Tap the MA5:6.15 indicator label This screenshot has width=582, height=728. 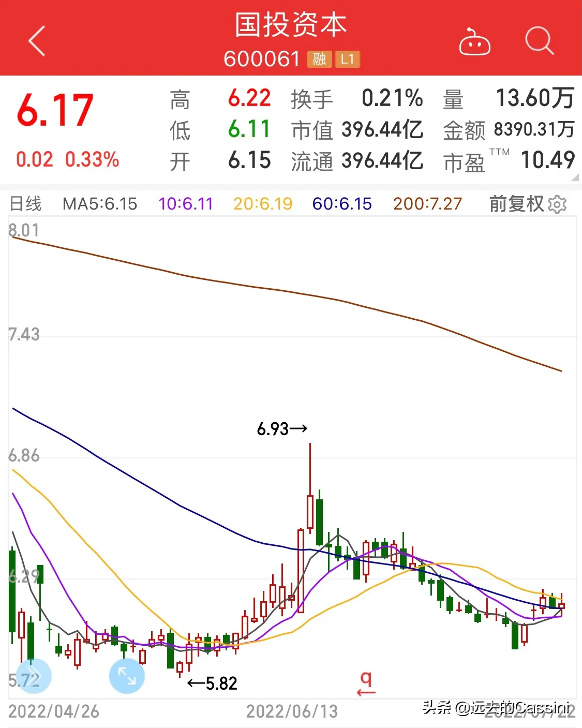pyautogui.click(x=100, y=204)
